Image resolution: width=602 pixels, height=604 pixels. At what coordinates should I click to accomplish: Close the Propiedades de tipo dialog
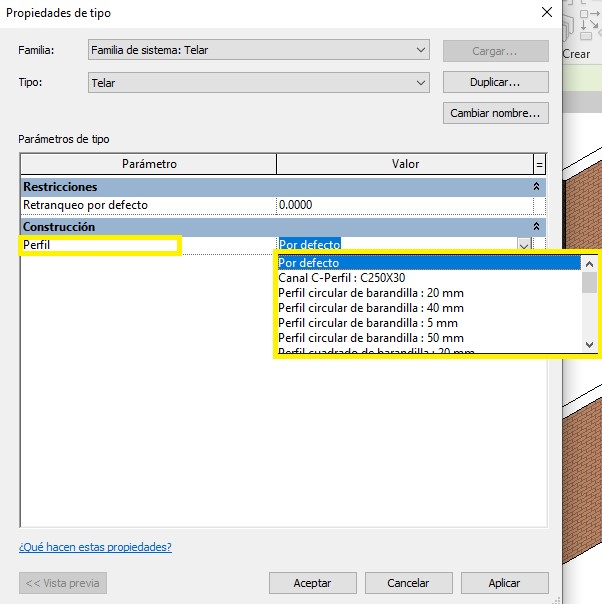coord(545,13)
